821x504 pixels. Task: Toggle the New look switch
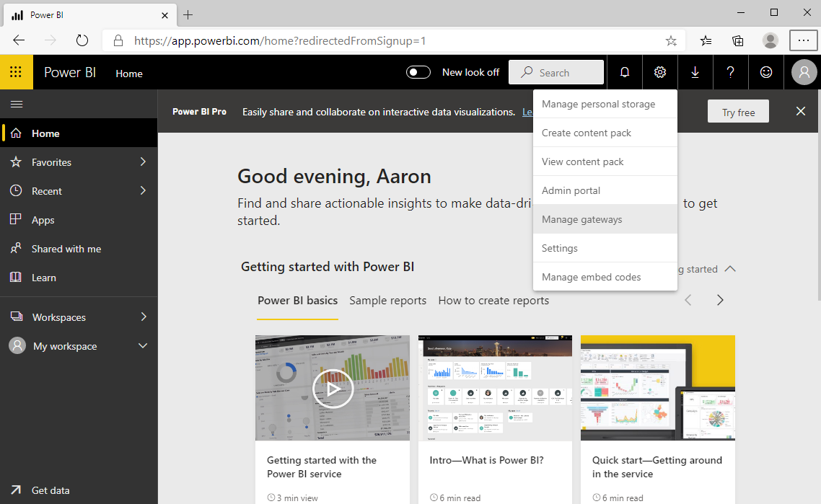[x=418, y=72]
